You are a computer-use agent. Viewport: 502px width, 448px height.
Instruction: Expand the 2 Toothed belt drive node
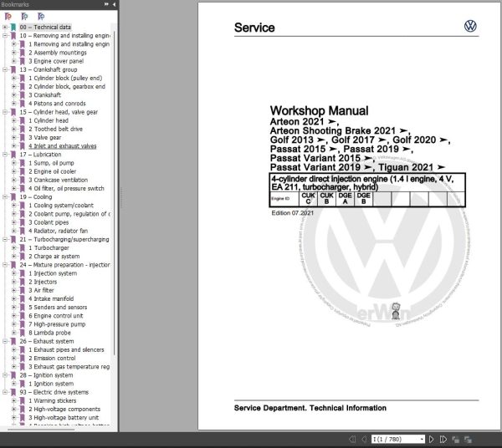(13, 129)
